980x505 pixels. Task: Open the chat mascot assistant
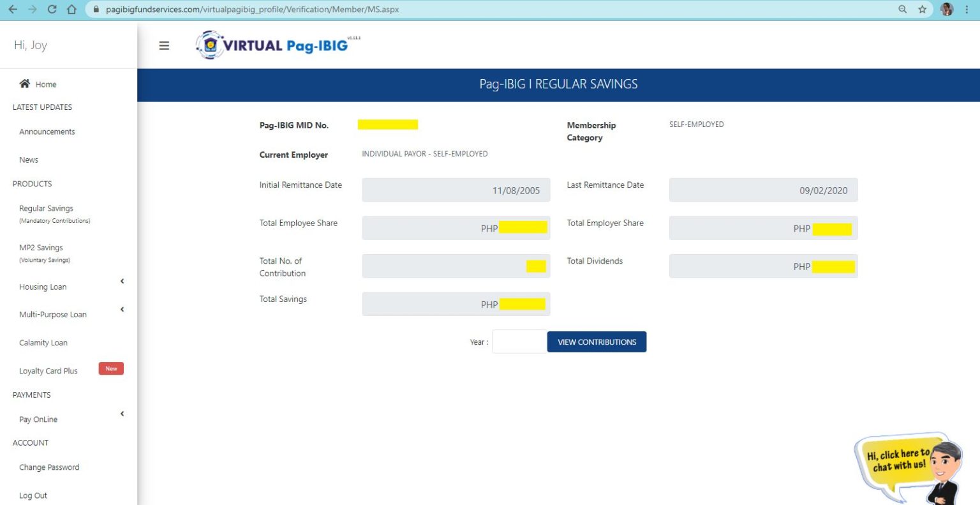[909, 466]
